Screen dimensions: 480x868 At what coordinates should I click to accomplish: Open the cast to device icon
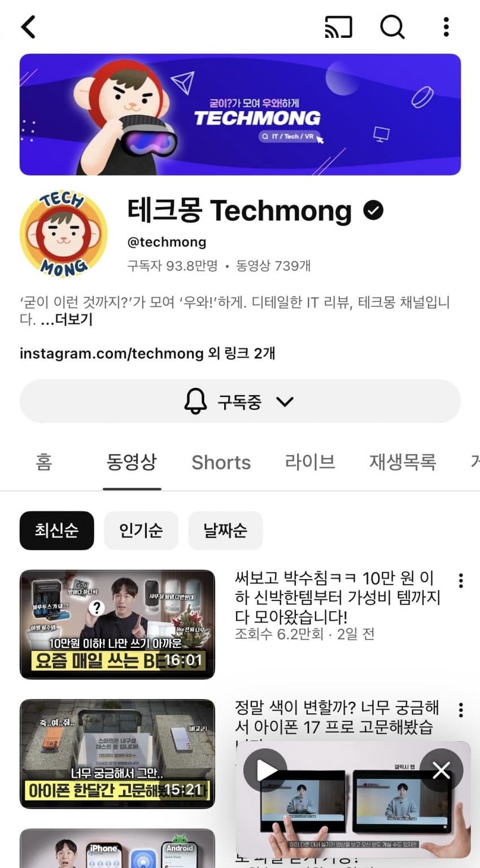(338, 27)
